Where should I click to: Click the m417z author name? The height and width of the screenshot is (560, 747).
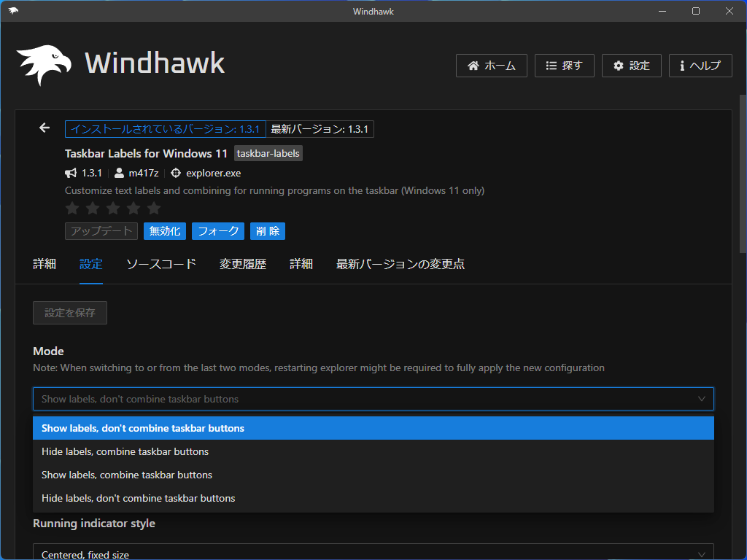click(144, 174)
